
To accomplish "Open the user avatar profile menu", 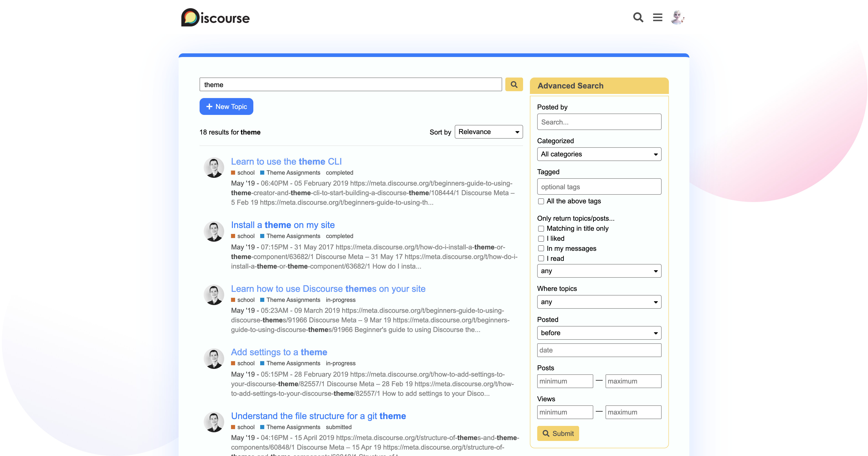I will click(x=677, y=17).
